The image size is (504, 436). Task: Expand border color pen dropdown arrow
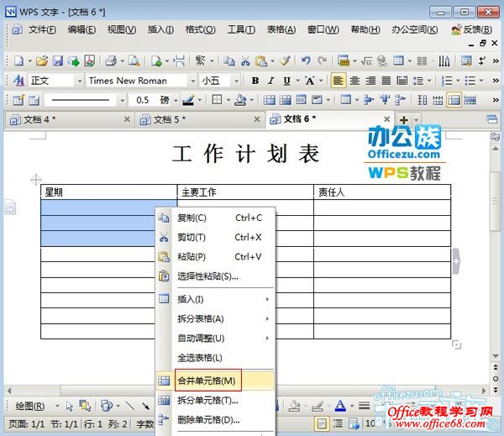point(199,100)
